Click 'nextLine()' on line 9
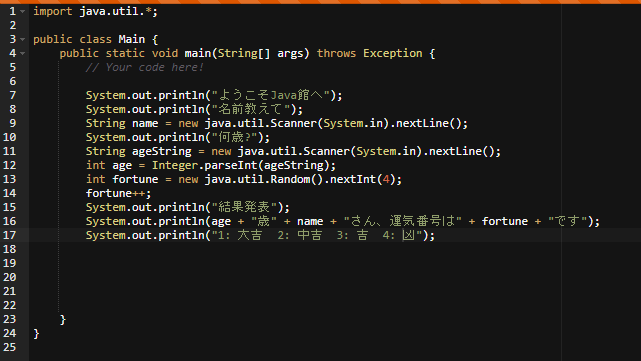The height and width of the screenshot is (361, 641). [x=429, y=123]
